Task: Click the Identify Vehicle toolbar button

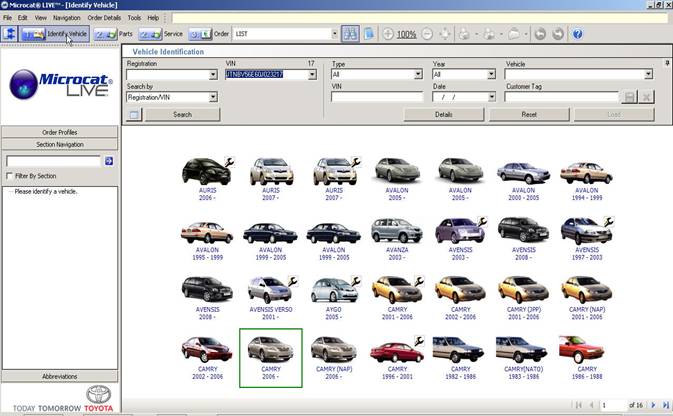Action: [x=54, y=33]
